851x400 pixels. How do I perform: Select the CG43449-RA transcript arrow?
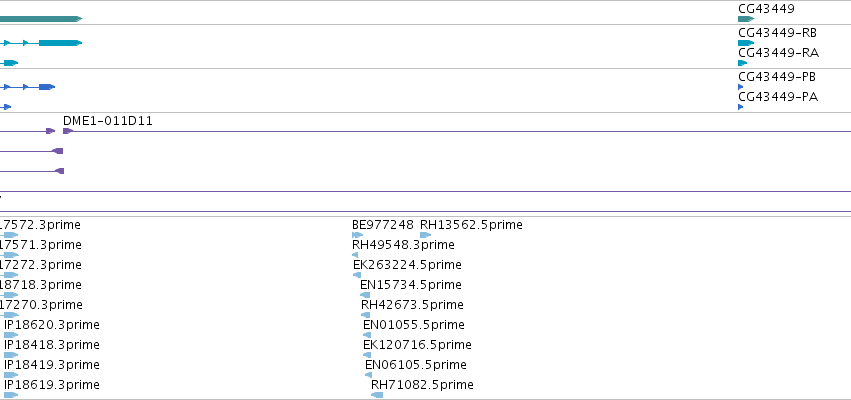tap(742, 63)
